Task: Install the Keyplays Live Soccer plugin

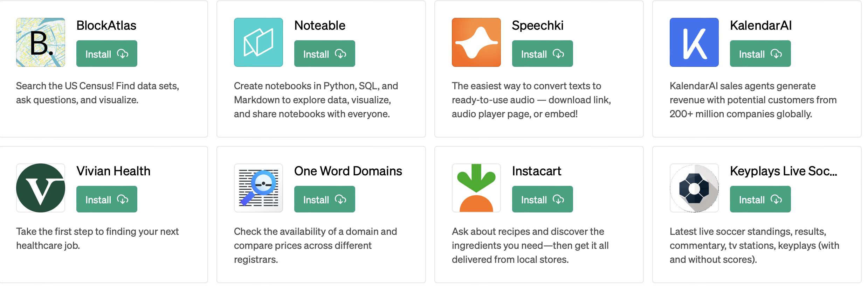Action: click(x=760, y=199)
